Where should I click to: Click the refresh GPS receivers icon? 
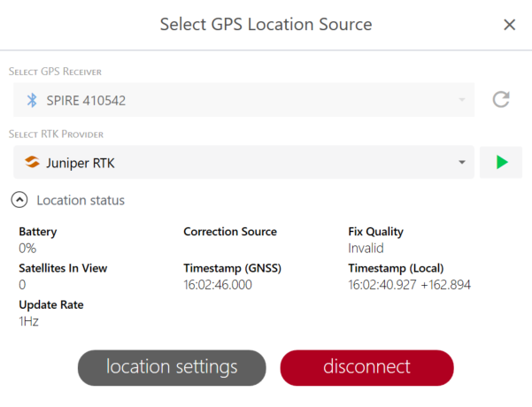point(501,99)
